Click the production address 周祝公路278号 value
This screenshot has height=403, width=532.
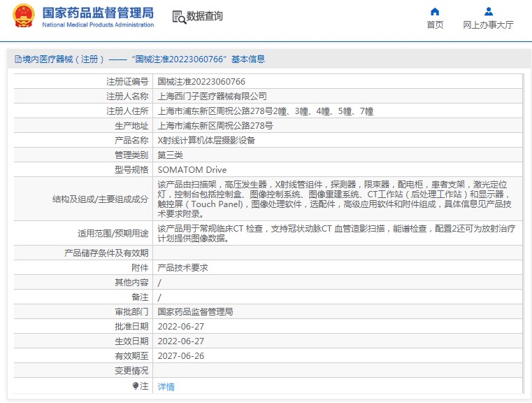click(x=215, y=126)
